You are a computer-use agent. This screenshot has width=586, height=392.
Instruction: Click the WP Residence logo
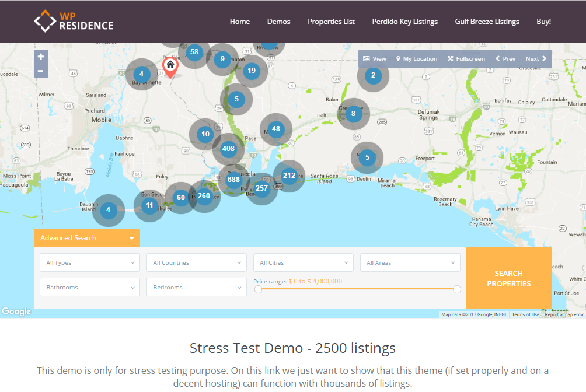[74, 21]
